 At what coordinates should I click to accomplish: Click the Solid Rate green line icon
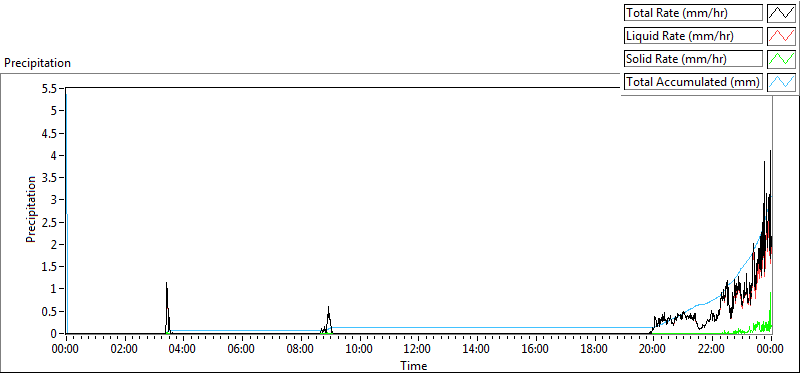(x=782, y=59)
